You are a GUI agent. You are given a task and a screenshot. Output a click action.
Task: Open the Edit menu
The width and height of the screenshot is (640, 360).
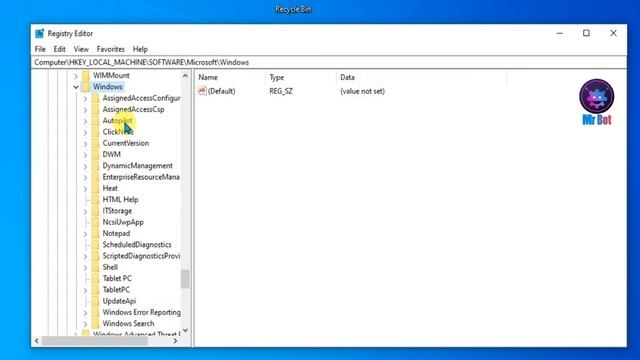coord(60,49)
